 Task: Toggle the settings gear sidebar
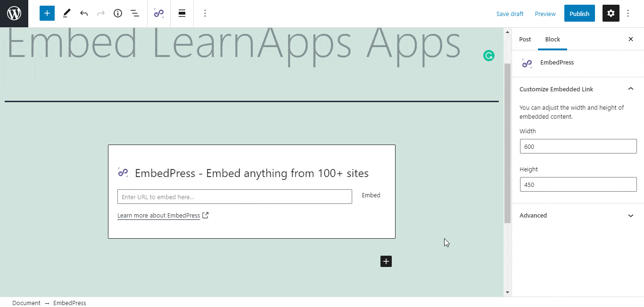[611, 14]
